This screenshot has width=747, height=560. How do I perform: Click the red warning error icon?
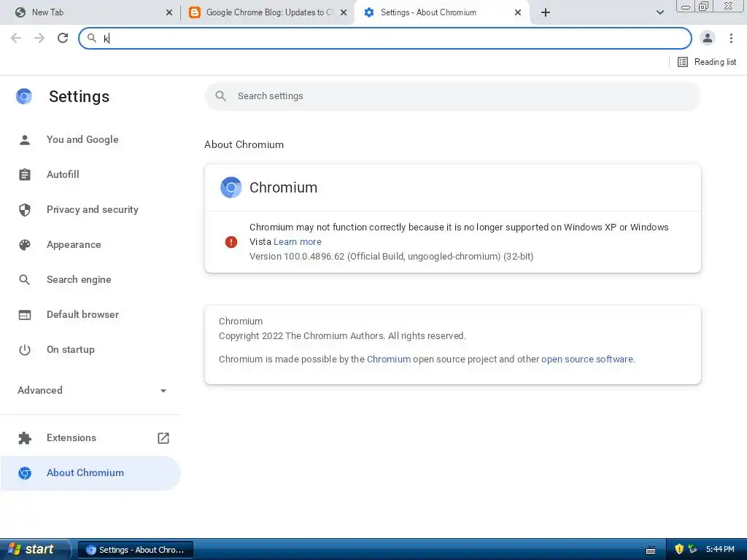pos(231,242)
